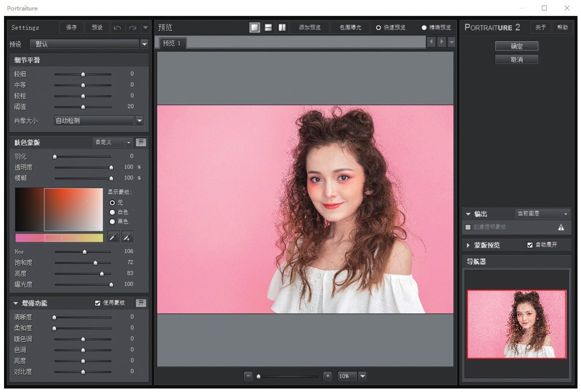Open the 肖像大小 自动检测 dropdown

coord(139,120)
